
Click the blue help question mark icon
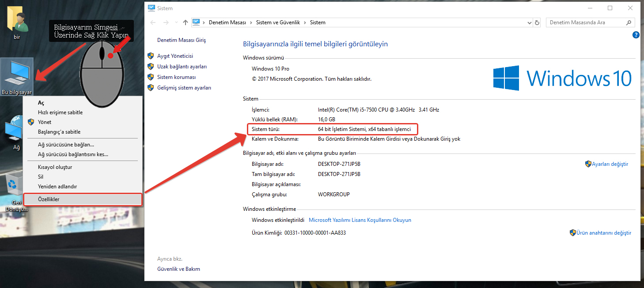point(636,34)
